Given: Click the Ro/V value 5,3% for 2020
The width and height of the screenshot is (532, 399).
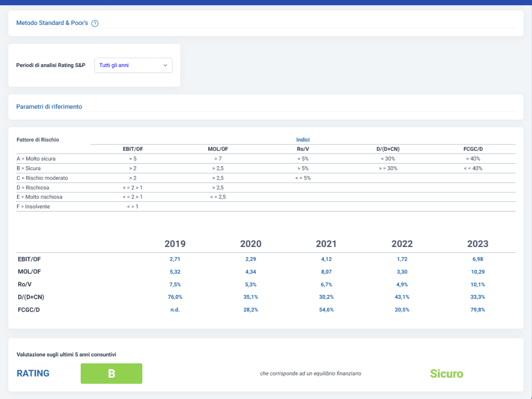Looking at the screenshot, I should click(251, 285).
